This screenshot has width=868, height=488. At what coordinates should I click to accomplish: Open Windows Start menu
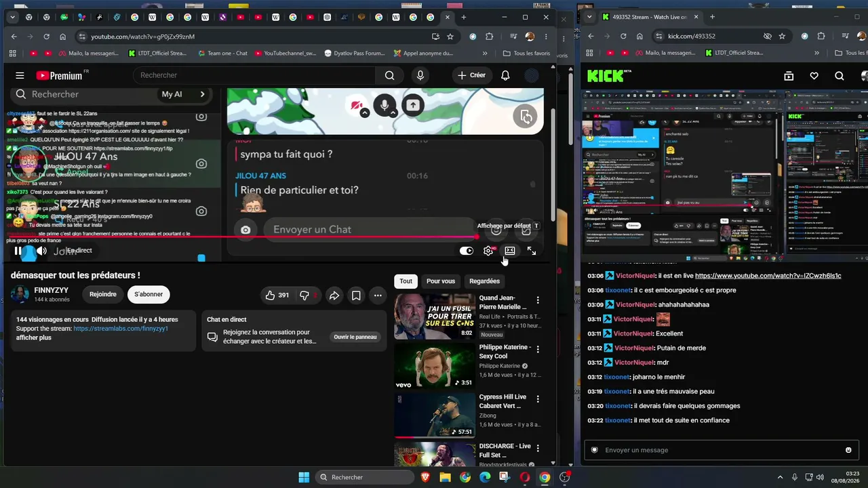(x=304, y=477)
